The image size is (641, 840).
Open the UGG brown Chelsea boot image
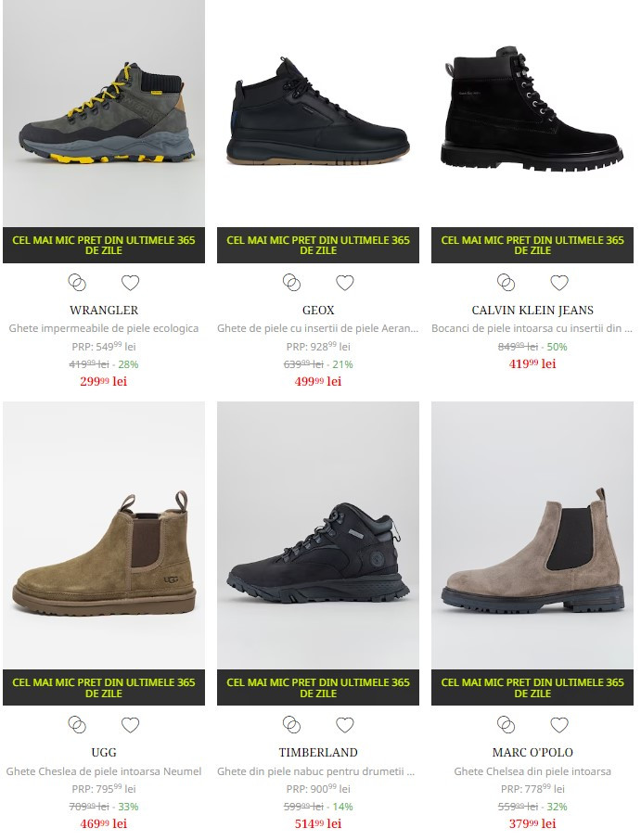click(104, 536)
